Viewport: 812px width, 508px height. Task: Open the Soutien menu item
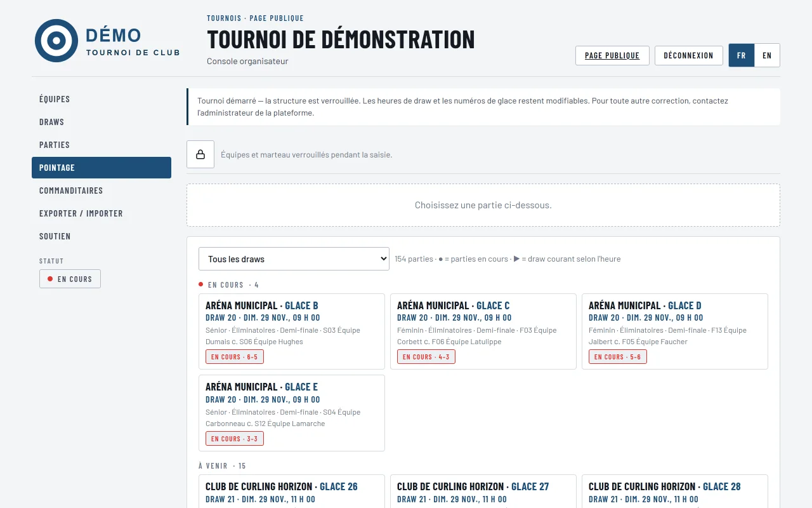[101, 236]
